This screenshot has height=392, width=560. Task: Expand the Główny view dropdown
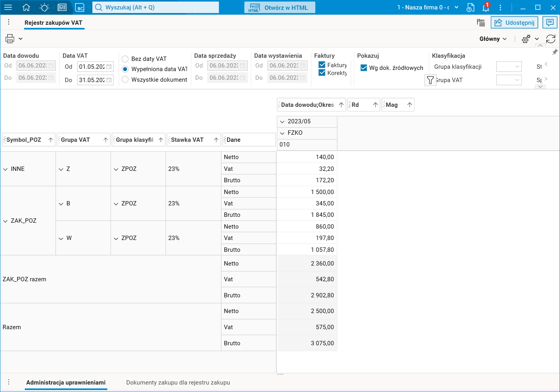[493, 39]
